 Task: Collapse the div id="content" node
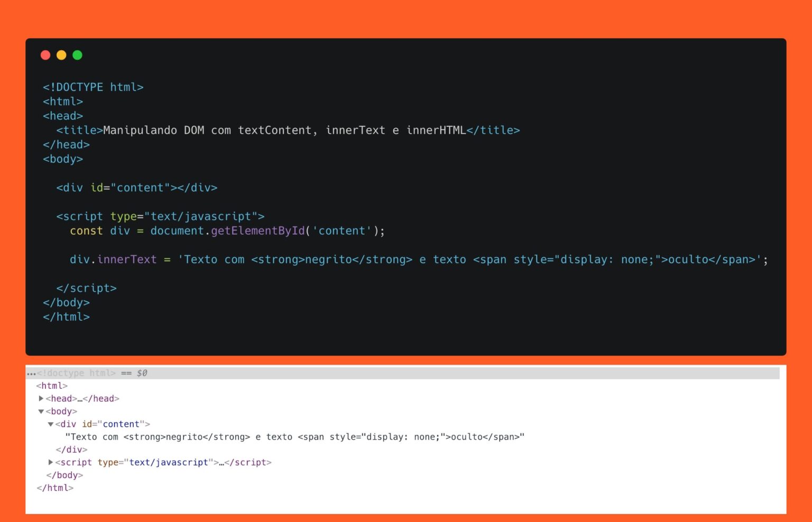(x=51, y=424)
